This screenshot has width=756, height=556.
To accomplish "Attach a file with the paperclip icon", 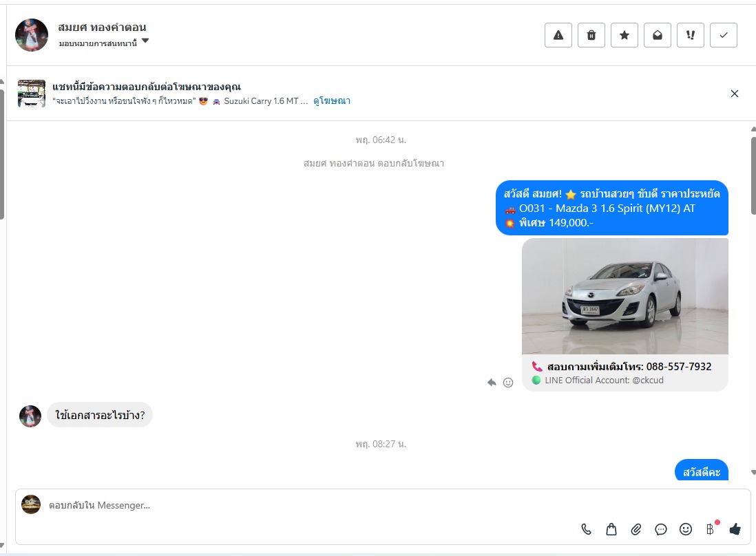I will 636,529.
